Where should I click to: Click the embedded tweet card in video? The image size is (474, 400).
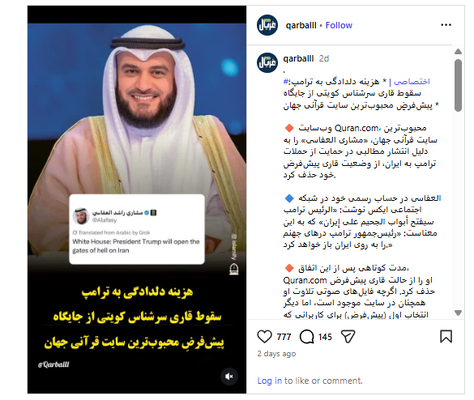(137, 229)
